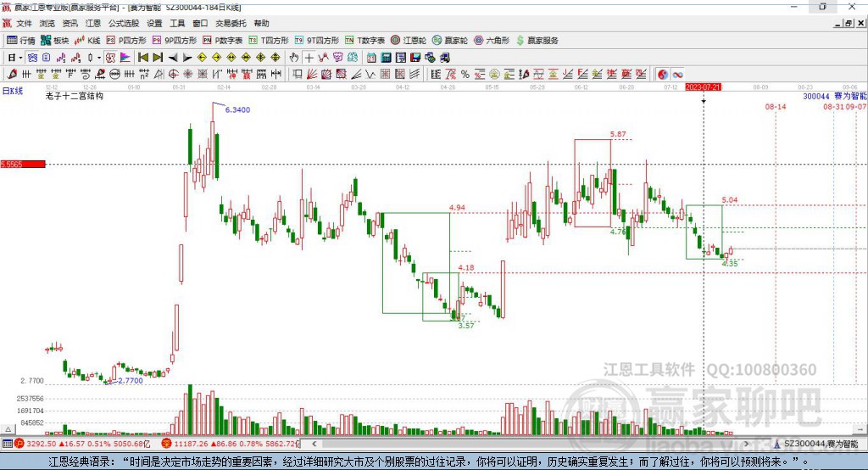This screenshot has width=868, height=470.
Task: Open the P数字表 tool
Action: (x=223, y=41)
